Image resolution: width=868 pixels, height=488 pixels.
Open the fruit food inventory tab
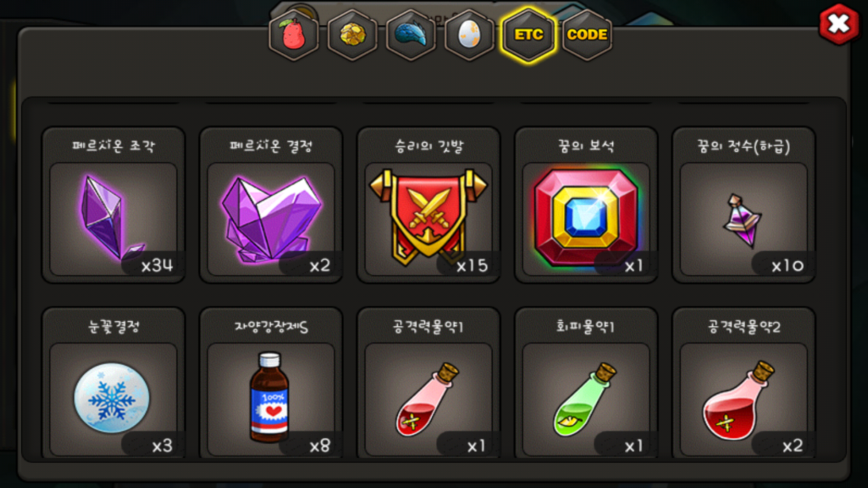point(294,35)
